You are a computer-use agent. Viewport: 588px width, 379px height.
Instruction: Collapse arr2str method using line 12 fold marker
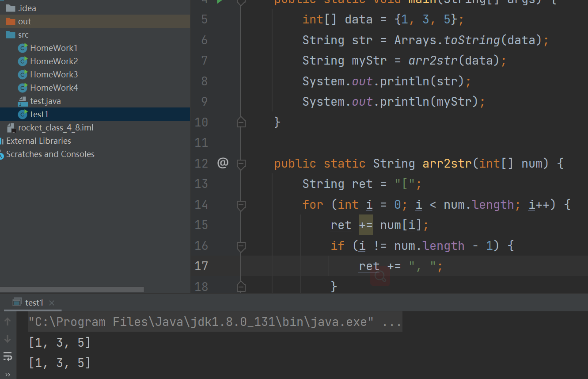pos(241,164)
